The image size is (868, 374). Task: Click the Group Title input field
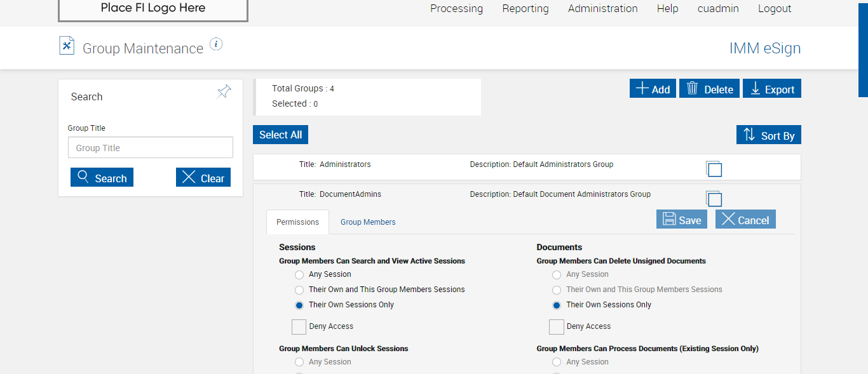[151, 148]
